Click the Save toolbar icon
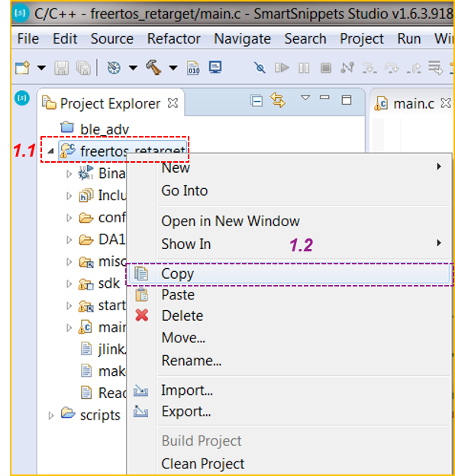The image size is (455, 476). pos(61,68)
